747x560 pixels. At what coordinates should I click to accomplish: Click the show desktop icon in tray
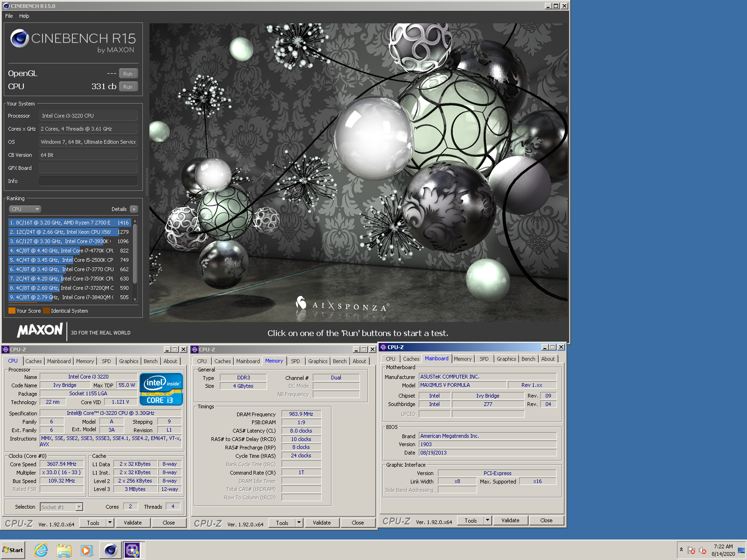pyautogui.click(x=741, y=550)
